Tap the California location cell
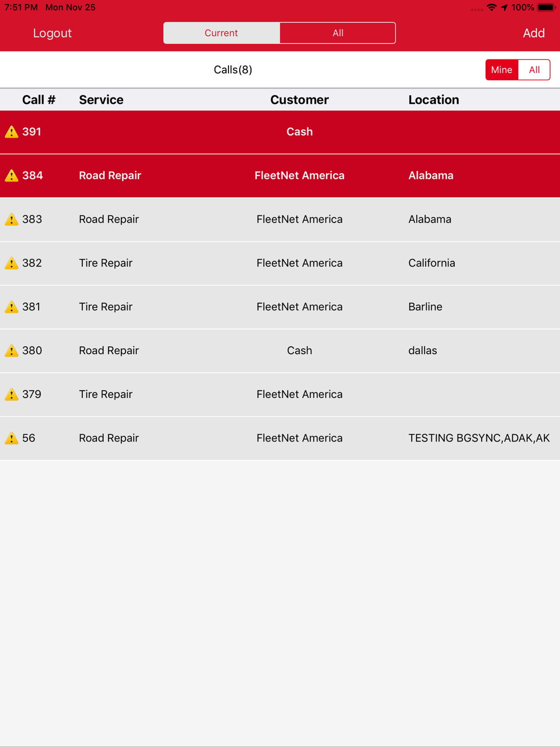The width and height of the screenshot is (560, 747). tap(432, 263)
